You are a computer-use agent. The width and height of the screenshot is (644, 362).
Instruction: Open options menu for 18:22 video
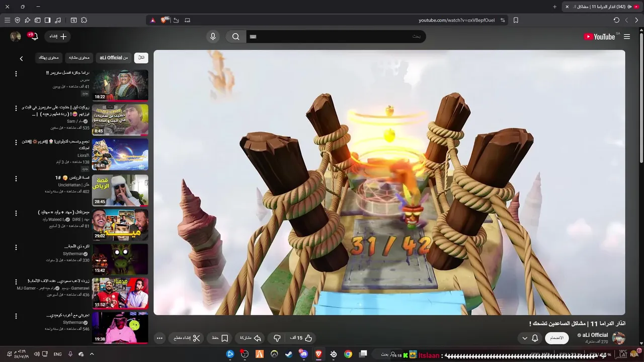(16, 74)
